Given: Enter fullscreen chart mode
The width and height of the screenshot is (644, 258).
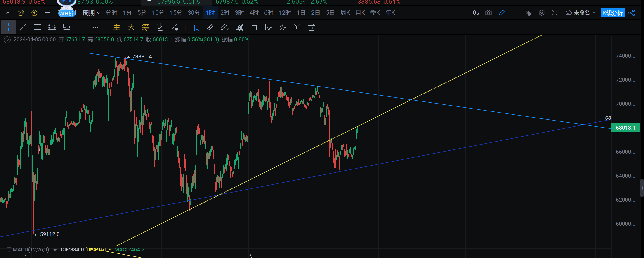Looking at the screenshot, I should tap(554, 12).
